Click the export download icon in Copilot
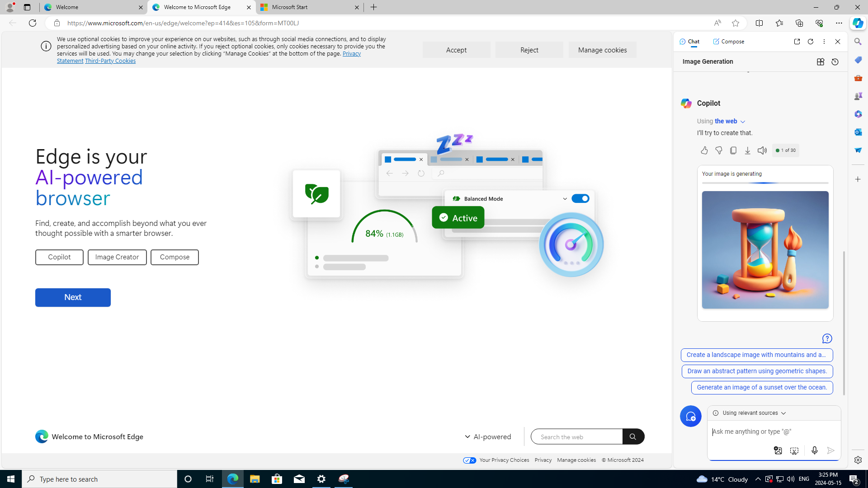Image resolution: width=868 pixels, height=488 pixels. (x=747, y=150)
